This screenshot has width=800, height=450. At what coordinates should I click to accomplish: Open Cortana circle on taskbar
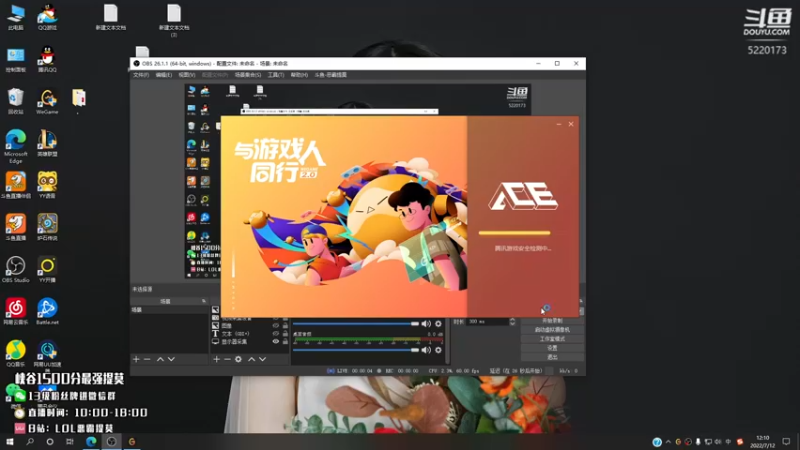pos(49,442)
